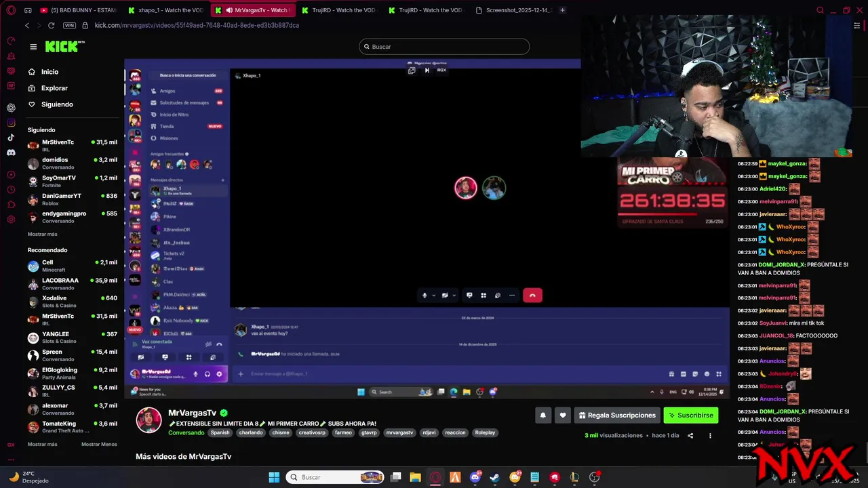Open Opera GX from taskbar
The image size is (868, 488).
coord(435,477)
